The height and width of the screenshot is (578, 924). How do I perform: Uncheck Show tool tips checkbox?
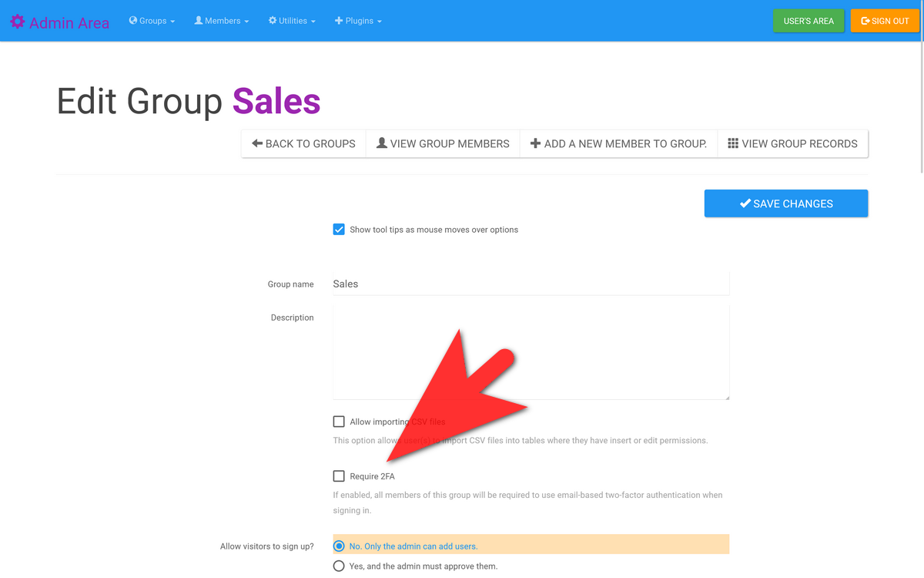coord(339,230)
